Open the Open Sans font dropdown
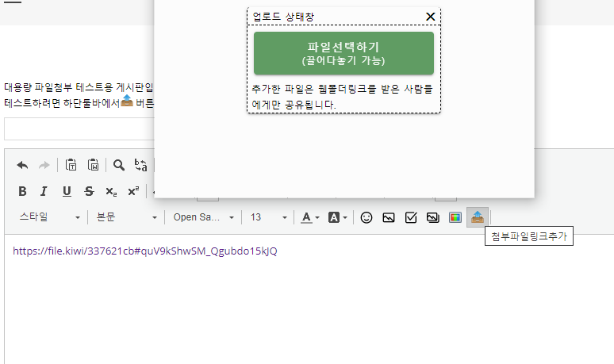614x364 pixels. [x=203, y=217]
